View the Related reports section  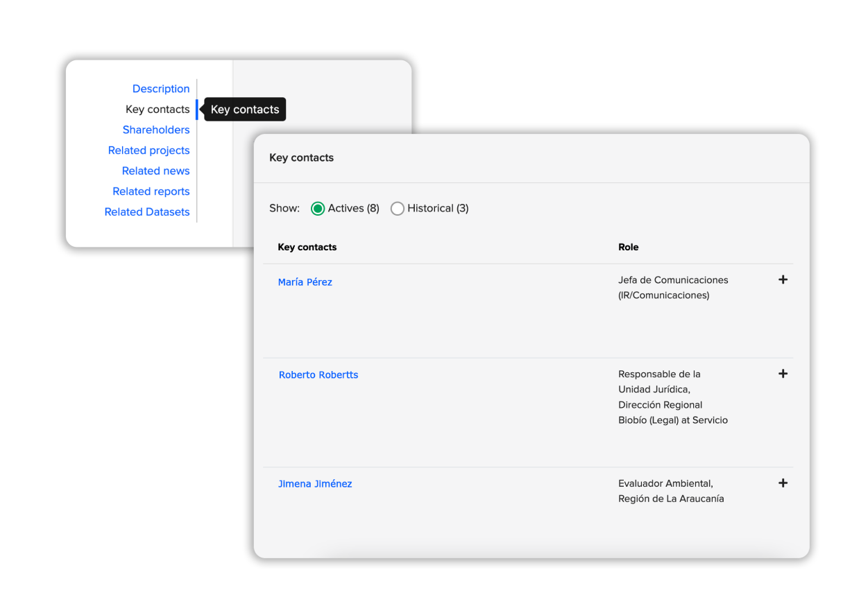(x=151, y=191)
